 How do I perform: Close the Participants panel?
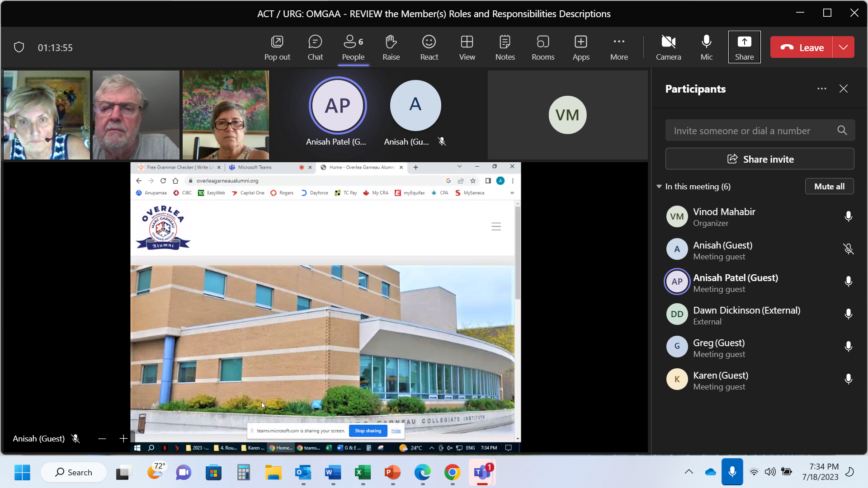(x=844, y=89)
